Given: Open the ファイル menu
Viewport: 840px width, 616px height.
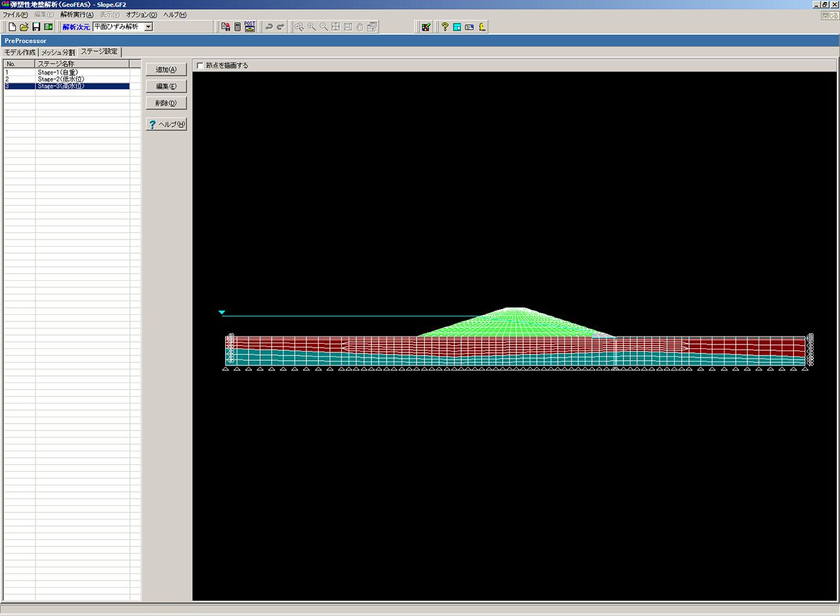Looking at the screenshot, I should 15,14.
